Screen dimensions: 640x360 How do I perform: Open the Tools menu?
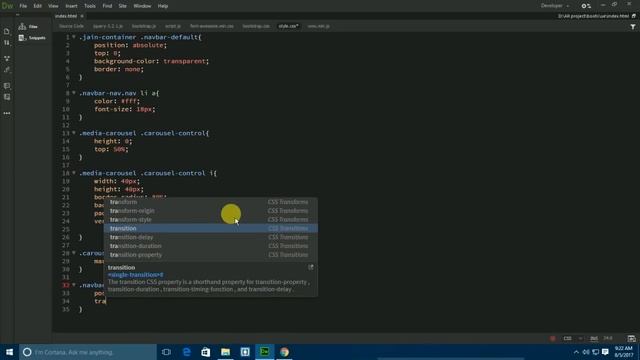[x=90, y=6]
